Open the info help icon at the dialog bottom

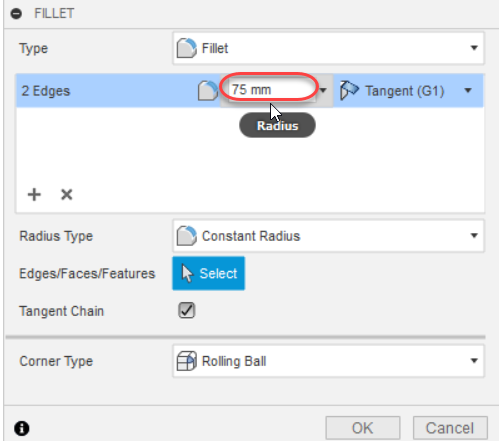tap(22, 428)
